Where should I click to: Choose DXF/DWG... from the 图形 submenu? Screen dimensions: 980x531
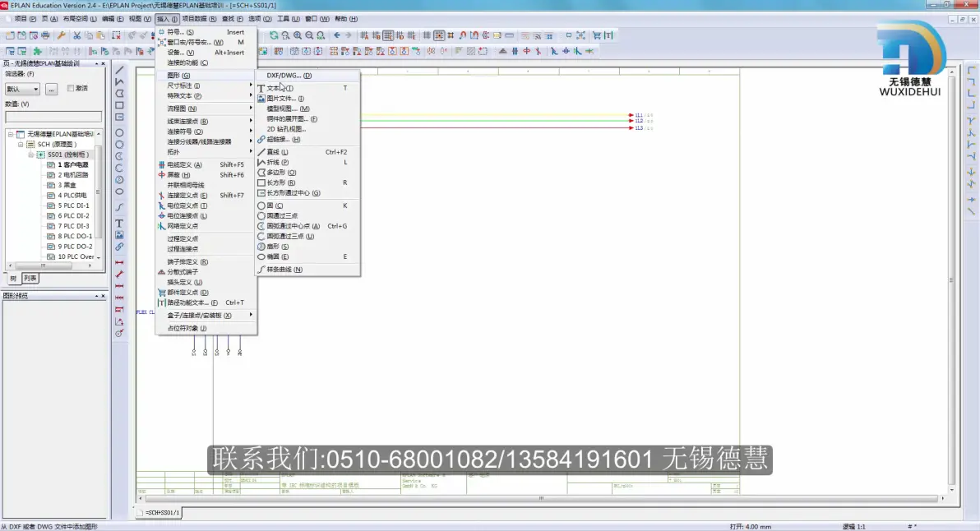308,76
